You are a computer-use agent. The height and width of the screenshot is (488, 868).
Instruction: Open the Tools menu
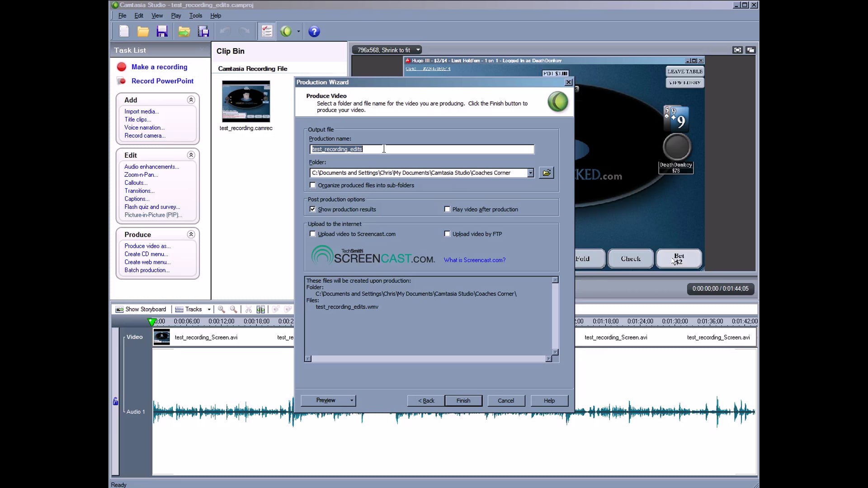pos(195,15)
